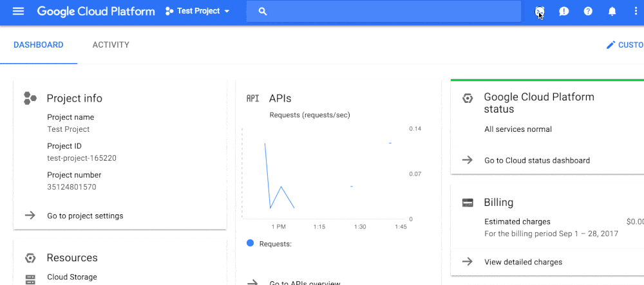Click the Test Project hexagon dots icon
This screenshot has height=285, width=644.
click(169, 11)
